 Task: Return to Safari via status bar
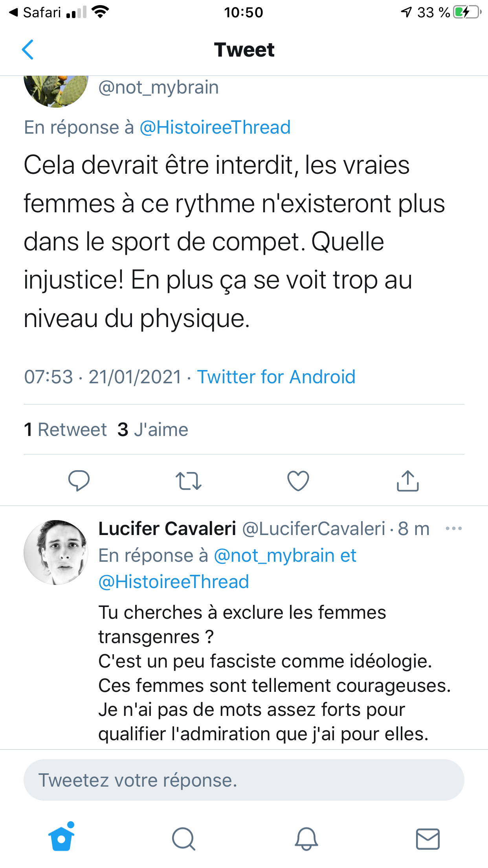(x=35, y=13)
